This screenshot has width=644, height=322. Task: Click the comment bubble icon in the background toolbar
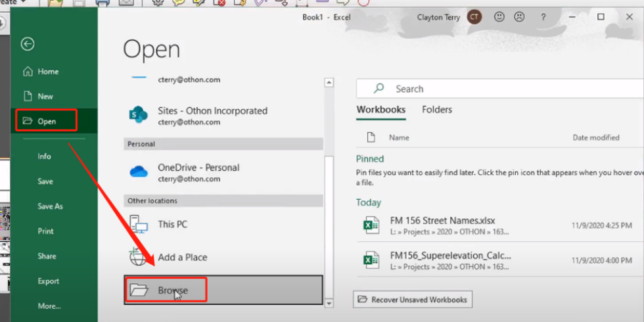click(178, 3)
